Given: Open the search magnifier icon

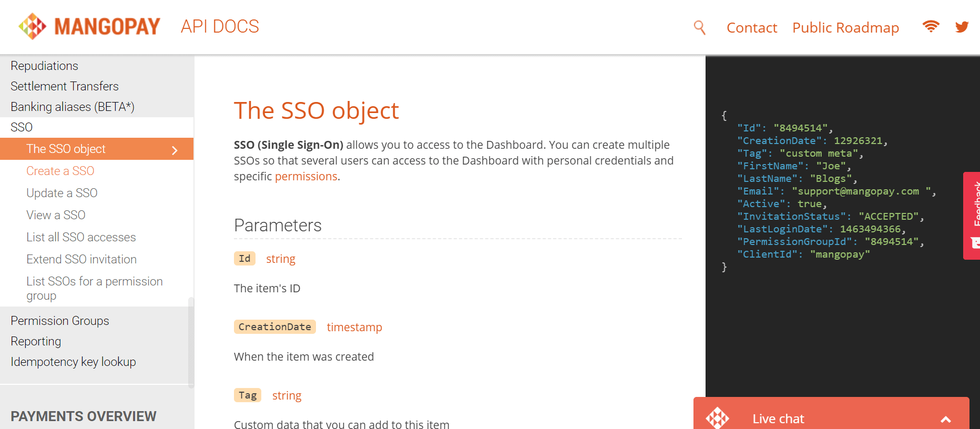Looking at the screenshot, I should point(699,27).
